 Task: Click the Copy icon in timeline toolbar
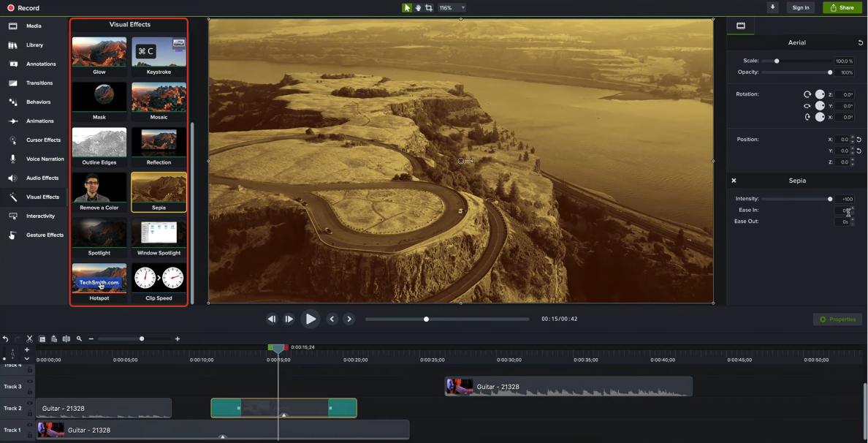pos(42,339)
